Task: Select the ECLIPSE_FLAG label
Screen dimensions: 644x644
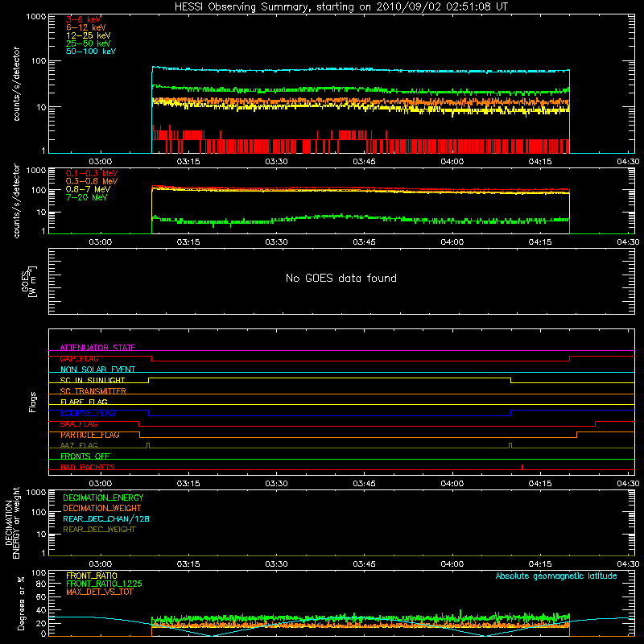Action: pyautogui.click(x=88, y=413)
